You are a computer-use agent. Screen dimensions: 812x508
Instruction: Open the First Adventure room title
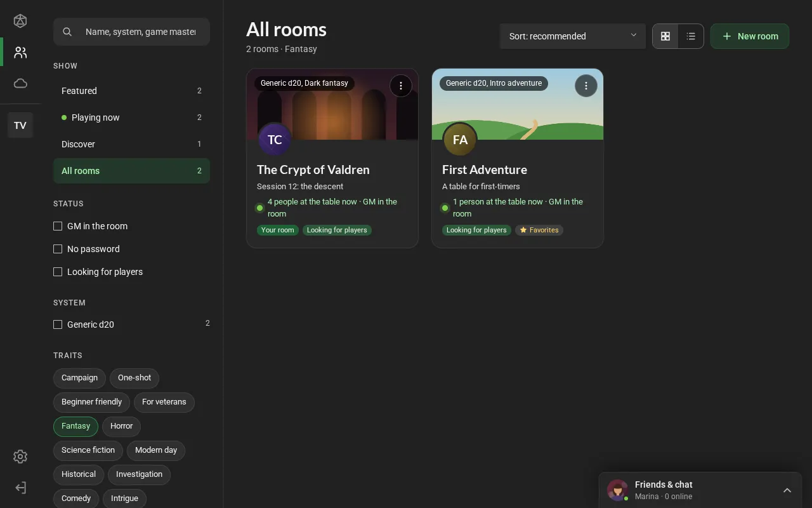pos(485,170)
